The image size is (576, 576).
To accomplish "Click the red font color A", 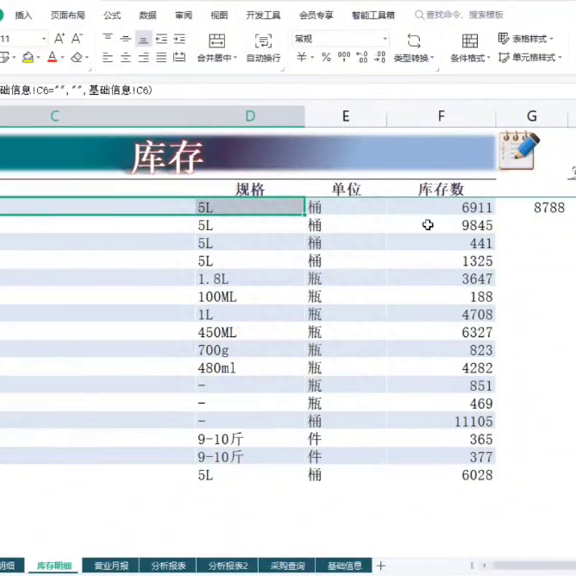I will pyautogui.click(x=53, y=57).
